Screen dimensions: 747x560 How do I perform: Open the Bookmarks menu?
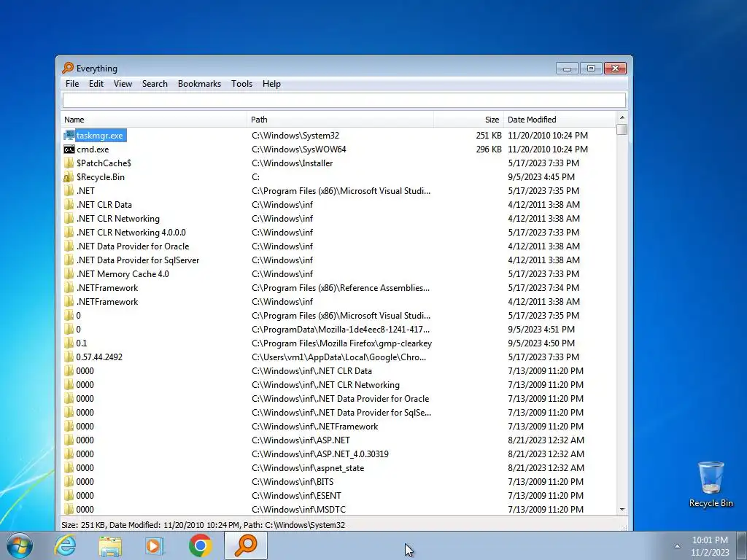[x=199, y=84]
